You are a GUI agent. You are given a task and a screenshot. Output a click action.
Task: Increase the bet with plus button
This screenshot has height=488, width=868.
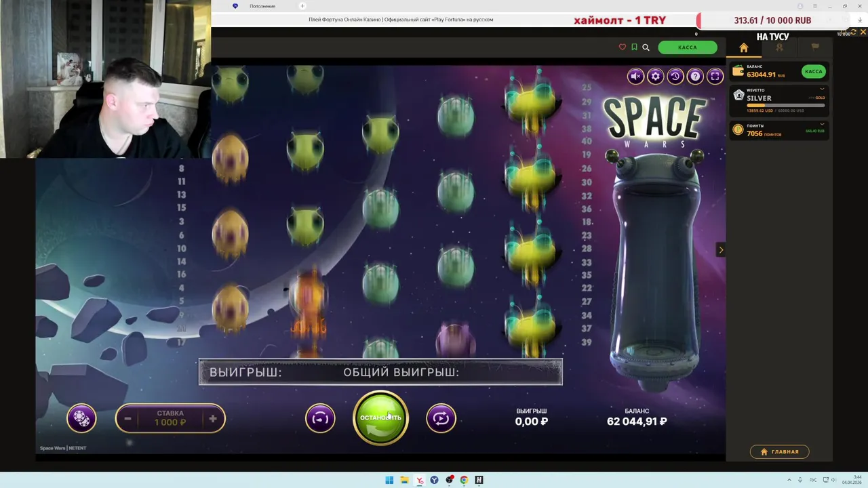[213, 419]
